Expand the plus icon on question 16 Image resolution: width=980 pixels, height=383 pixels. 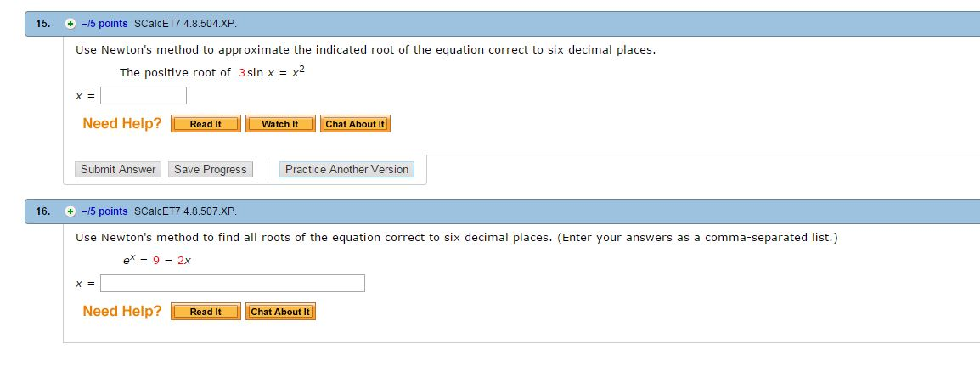pos(70,211)
